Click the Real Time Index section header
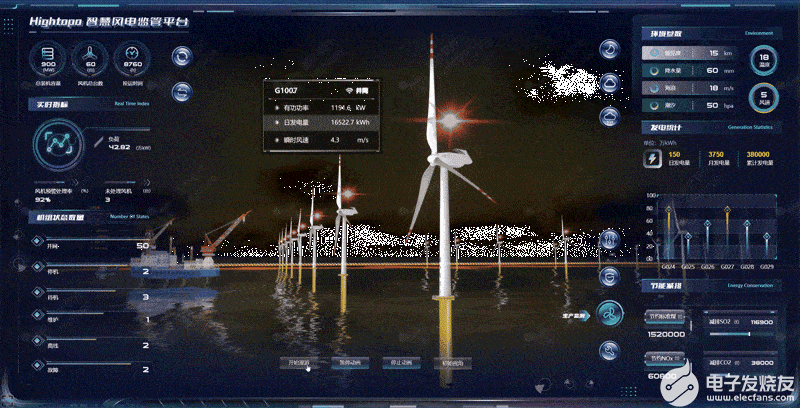Viewport: 800px width, 408px height. (x=91, y=104)
